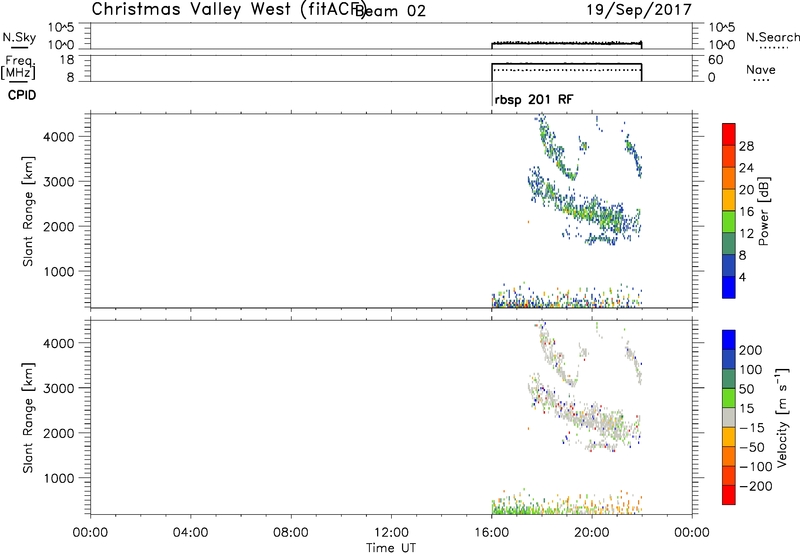The height and width of the screenshot is (554, 800).
Task: Click the '12:00' time axis label
Action: pos(391,533)
